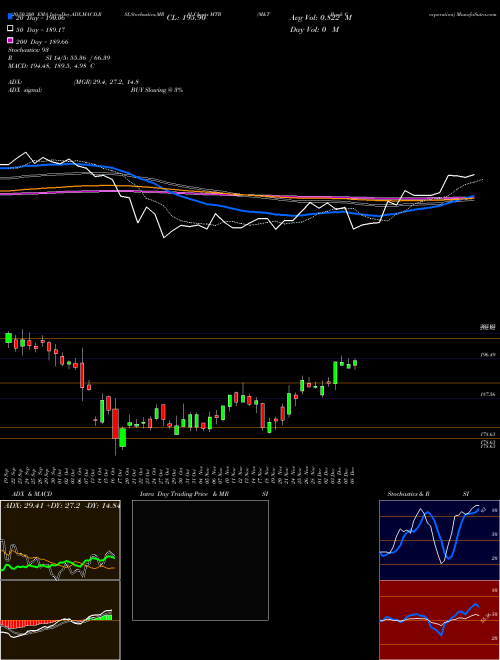Click the white 50 Day EMA legend swatch

click(x=10, y=29)
